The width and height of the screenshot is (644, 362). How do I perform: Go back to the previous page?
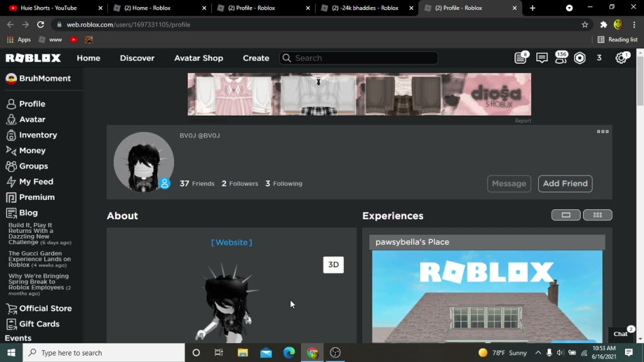10,25
